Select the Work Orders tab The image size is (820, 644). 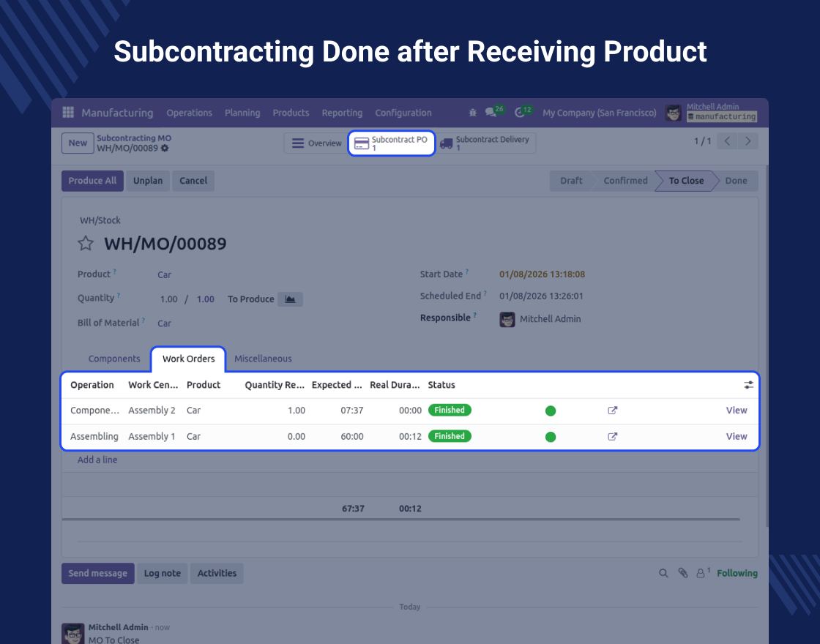point(188,359)
